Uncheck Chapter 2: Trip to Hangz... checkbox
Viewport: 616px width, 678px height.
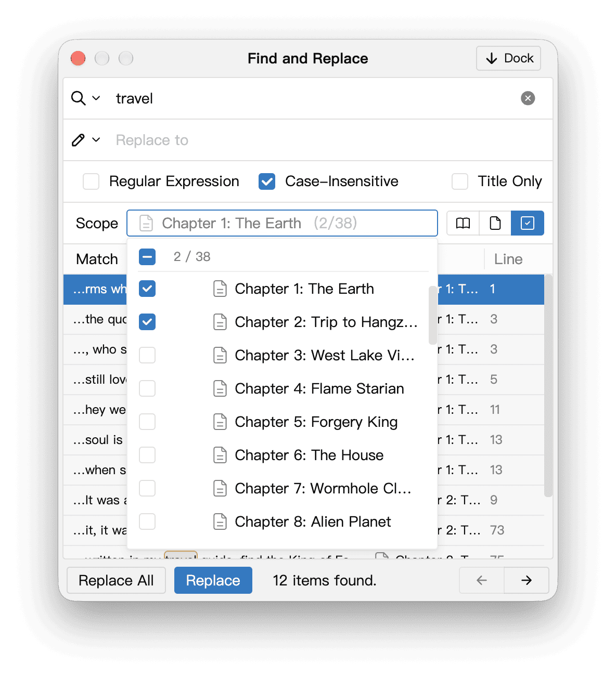(147, 322)
